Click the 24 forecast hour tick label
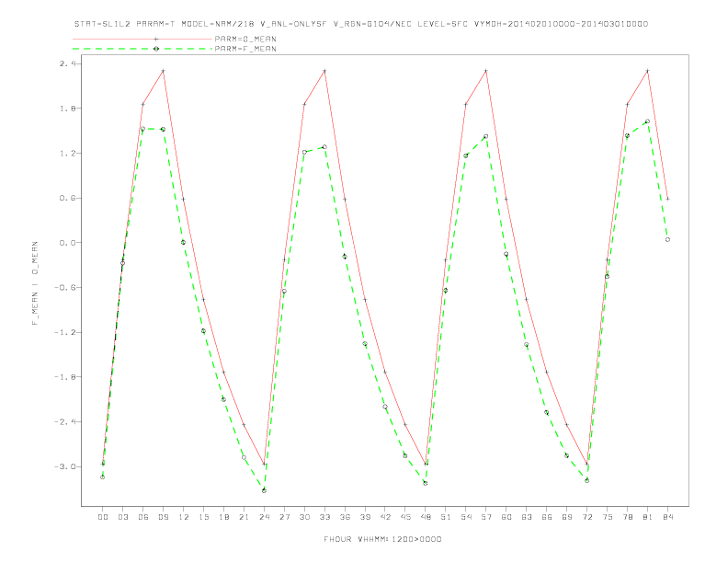This screenshot has height=563, width=728. point(264,517)
